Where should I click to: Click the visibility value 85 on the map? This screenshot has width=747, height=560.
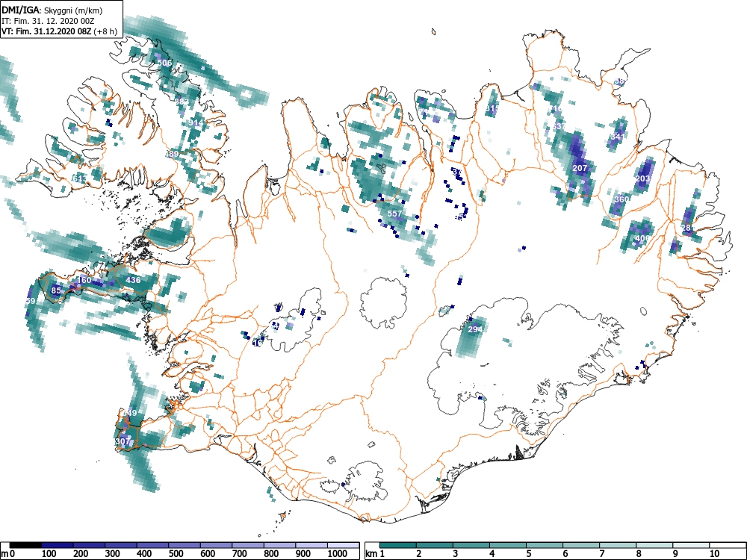coord(56,290)
